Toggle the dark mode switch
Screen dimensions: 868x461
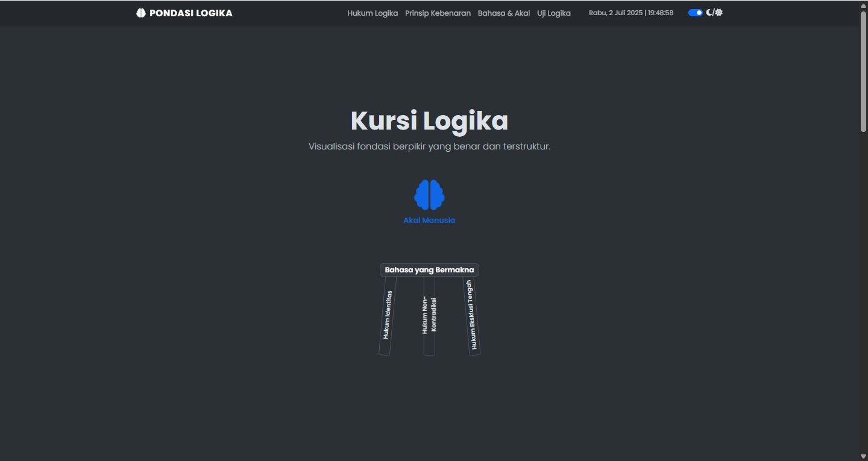coord(696,13)
